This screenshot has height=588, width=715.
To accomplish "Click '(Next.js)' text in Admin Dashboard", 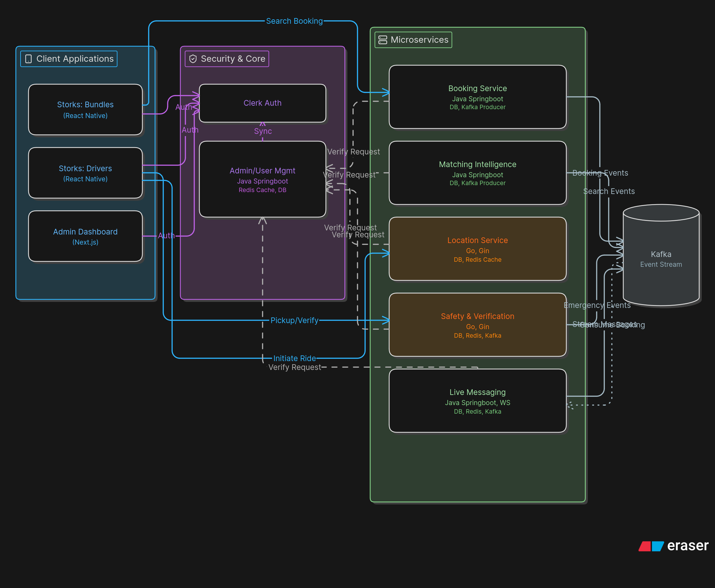I will (85, 242).
